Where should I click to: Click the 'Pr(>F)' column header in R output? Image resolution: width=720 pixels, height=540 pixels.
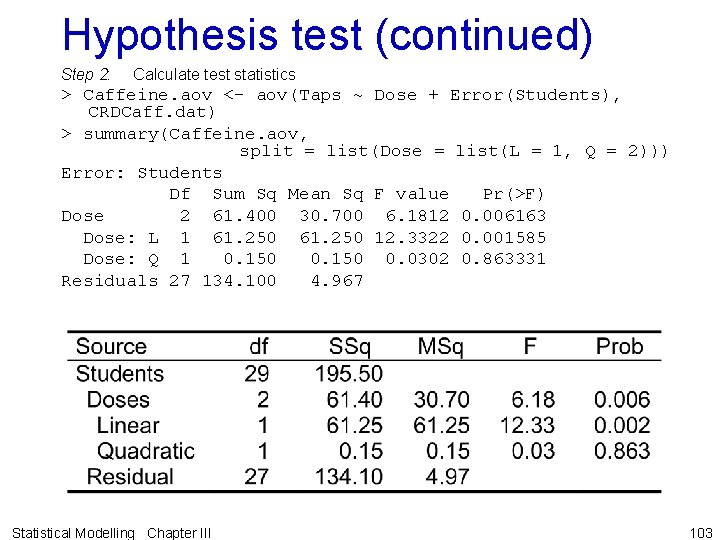pos(513,194)
